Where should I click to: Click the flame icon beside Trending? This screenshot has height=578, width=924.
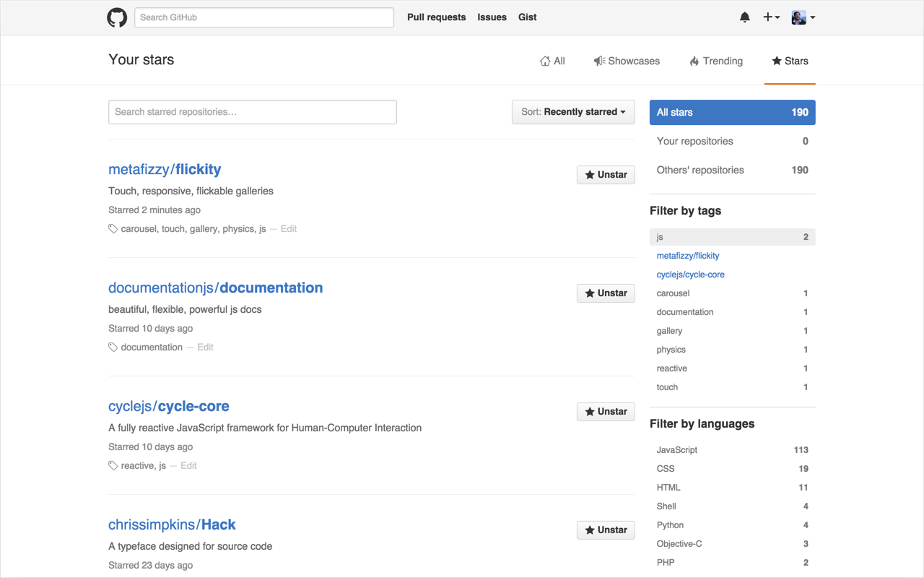coord(693,61)
